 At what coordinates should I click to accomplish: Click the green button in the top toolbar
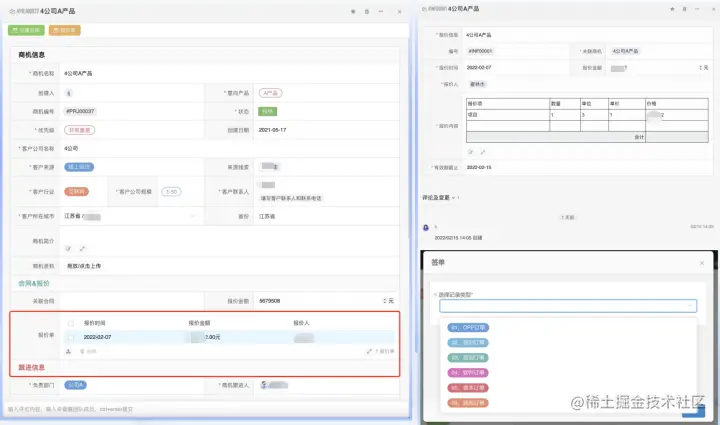[26, 30]
